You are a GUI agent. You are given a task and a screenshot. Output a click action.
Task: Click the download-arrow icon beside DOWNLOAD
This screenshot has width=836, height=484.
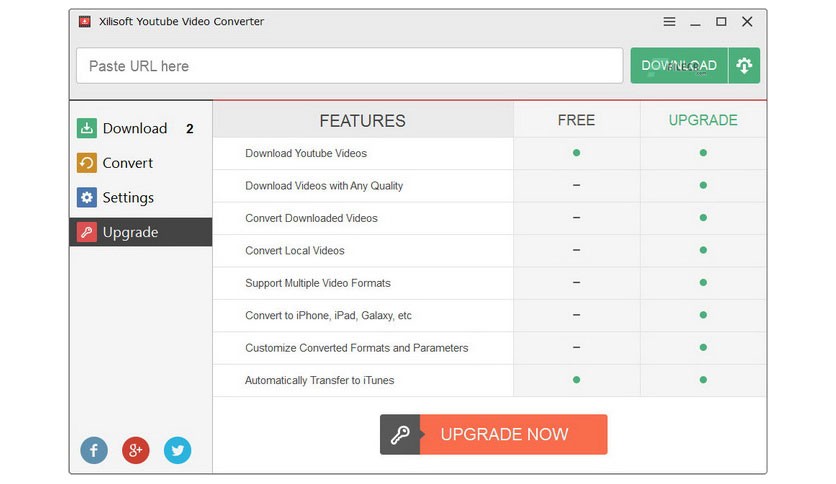(x=744, y=66)
